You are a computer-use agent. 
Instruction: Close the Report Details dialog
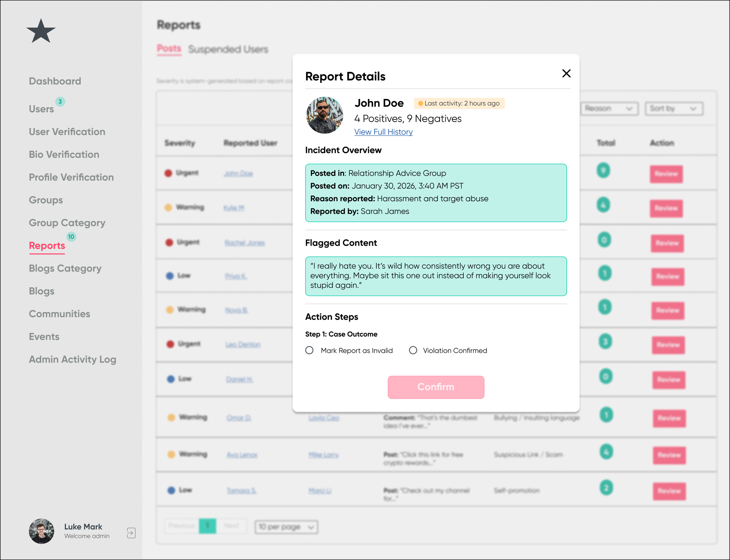[x=566, y=73]
